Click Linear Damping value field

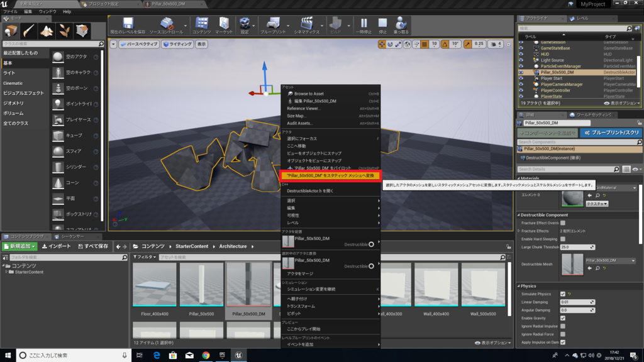[577, 302]
